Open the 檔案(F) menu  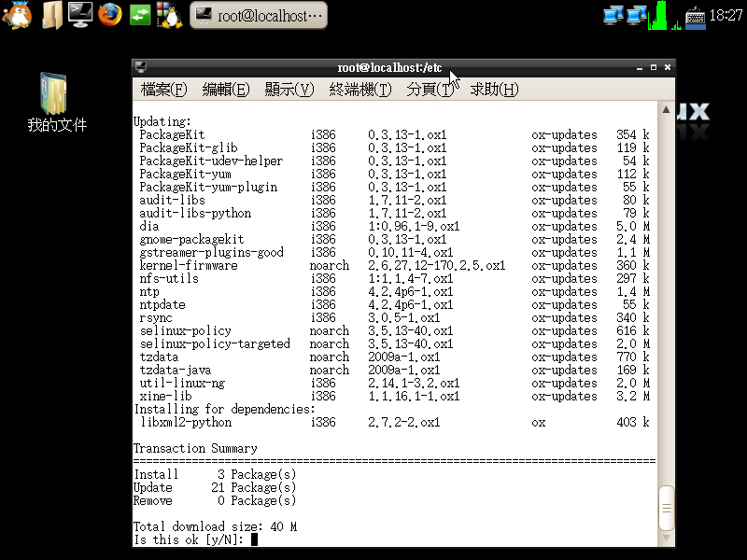[x=163, y=90]
